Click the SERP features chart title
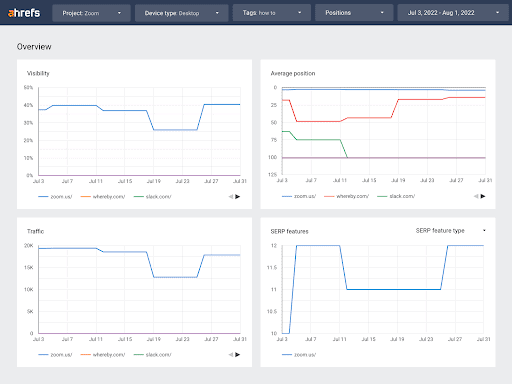Viewport: 512px width, 384px height. pos(289,231)
